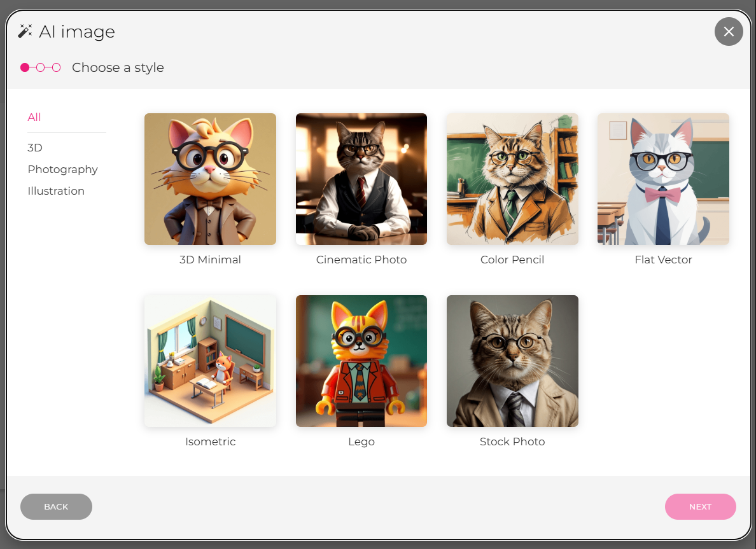Select the Flat Vector white cat image
The width and height of the screenshot is (756, 549).
[663, 179]
